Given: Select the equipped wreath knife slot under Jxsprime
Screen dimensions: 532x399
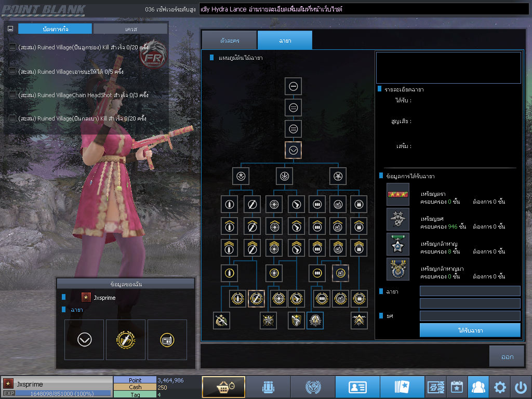Looking at the screenshot, I should point(126,340).
